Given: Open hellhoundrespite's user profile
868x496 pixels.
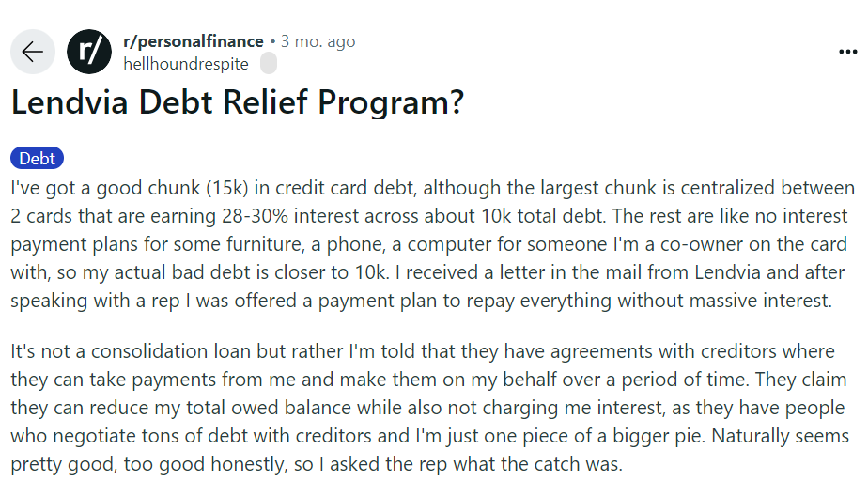Looking at the screenshot, I should click(186, 64).
